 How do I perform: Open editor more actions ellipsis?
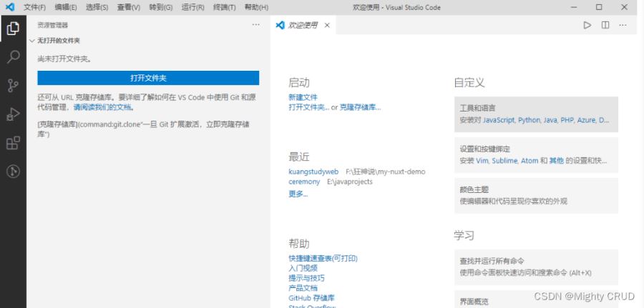click(x=623, y=25)
